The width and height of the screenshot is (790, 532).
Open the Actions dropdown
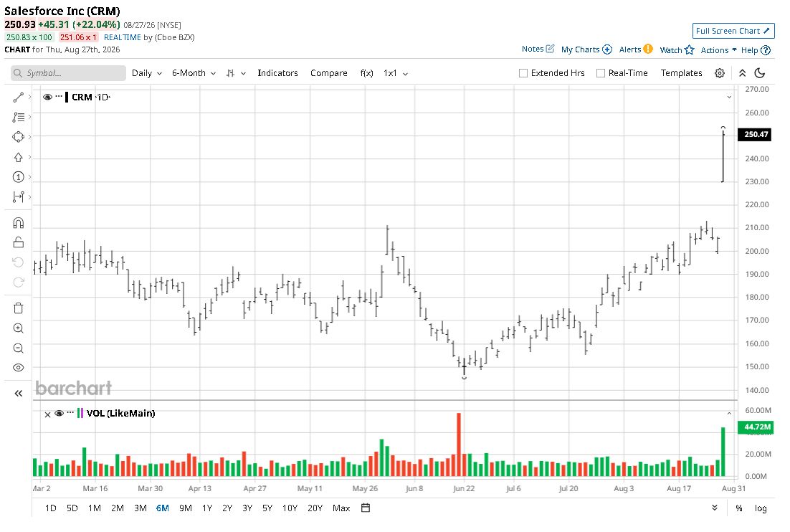point(718,50)
